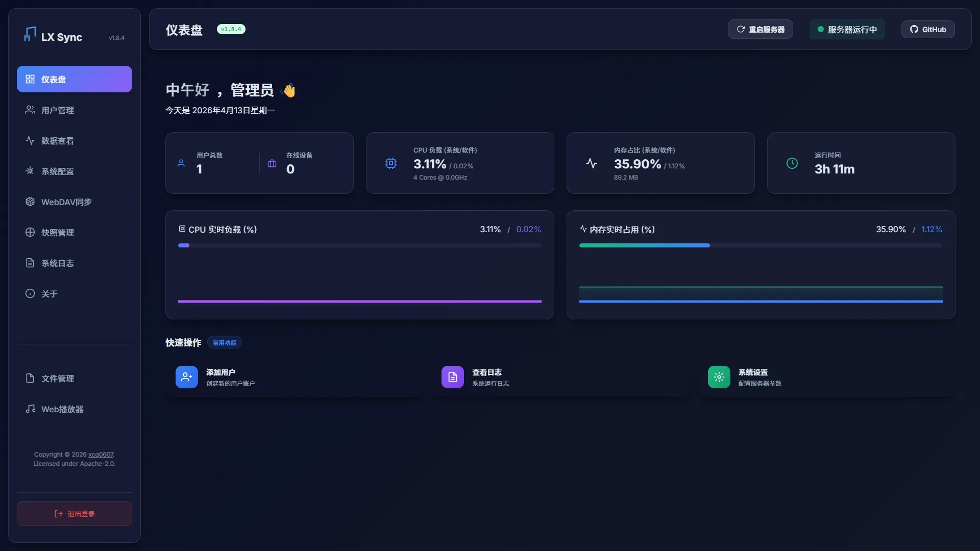The image size is (980, 551).
Task: Launch the Web播放器 media player
Action: 62,409
